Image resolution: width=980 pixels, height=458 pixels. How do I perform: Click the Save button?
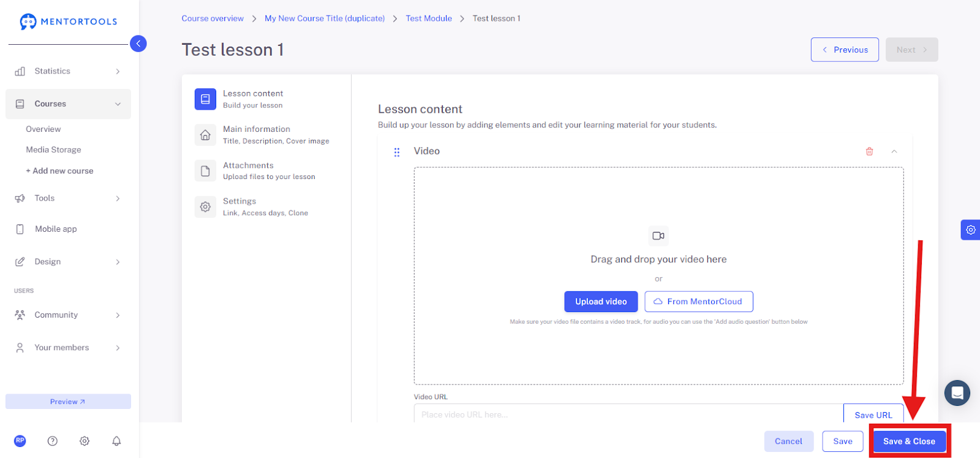tap(843, 441)
